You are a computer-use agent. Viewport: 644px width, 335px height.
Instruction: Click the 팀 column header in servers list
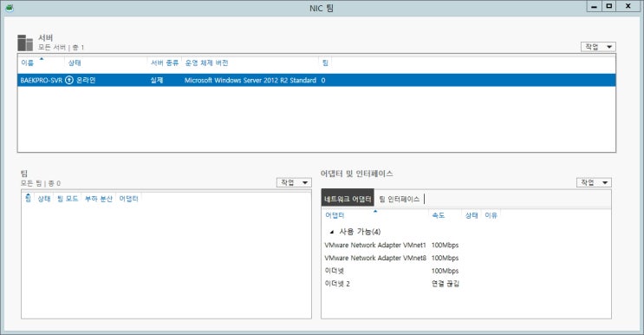point(325,62)
